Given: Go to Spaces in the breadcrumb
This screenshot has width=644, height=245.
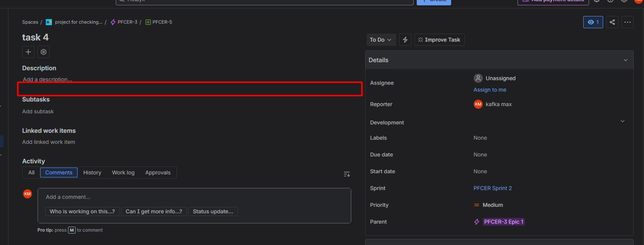Looking at the screenshot, I should pyautogui.click(x=30, y=22).
